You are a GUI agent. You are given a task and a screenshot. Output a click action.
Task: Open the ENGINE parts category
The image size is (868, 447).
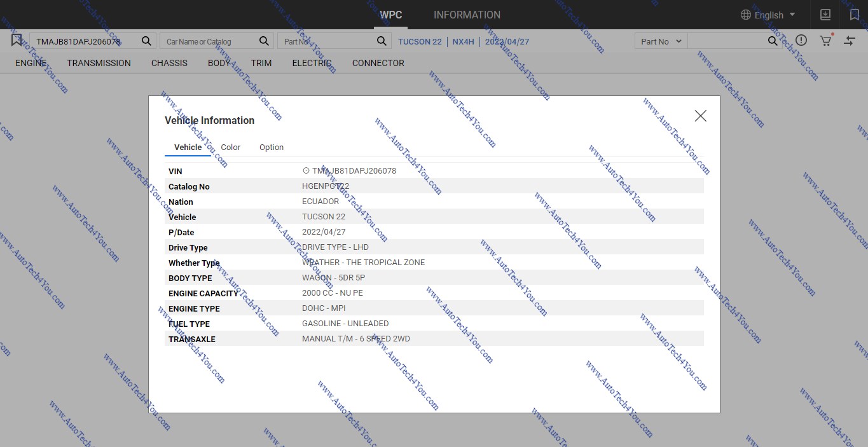tap(31, 63)
